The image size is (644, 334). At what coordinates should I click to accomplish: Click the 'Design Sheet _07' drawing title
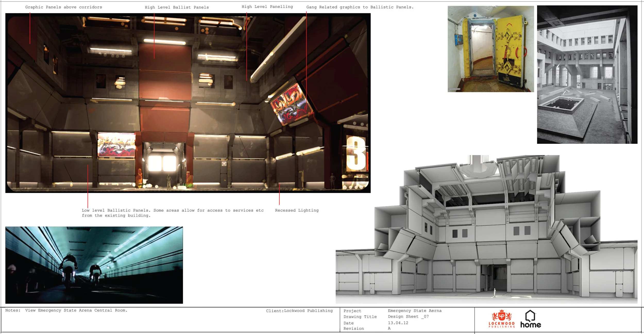(408, 317)
